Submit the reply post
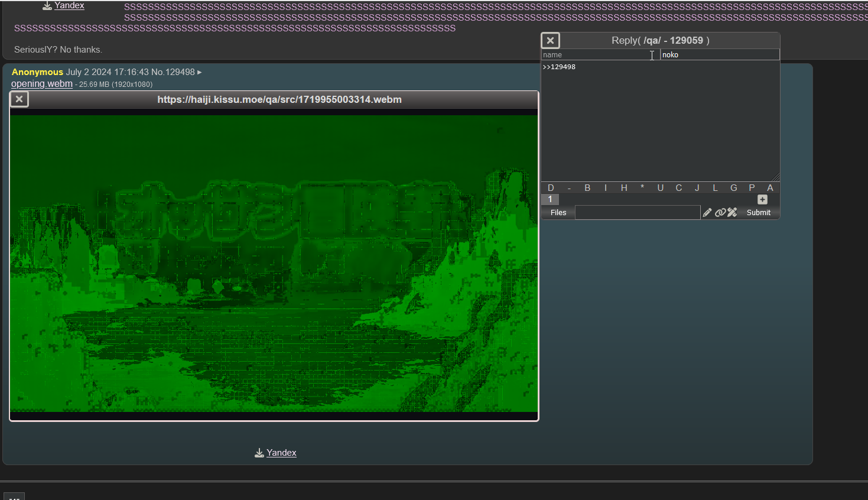The image size is (868, 500). (x=758, y=213)
